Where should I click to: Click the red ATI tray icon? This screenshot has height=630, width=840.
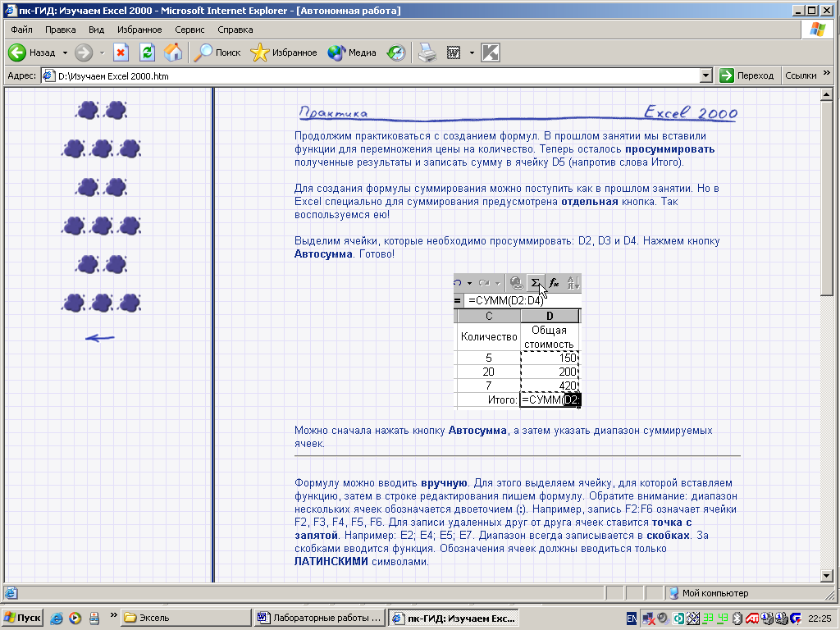[x=752, y=619]
